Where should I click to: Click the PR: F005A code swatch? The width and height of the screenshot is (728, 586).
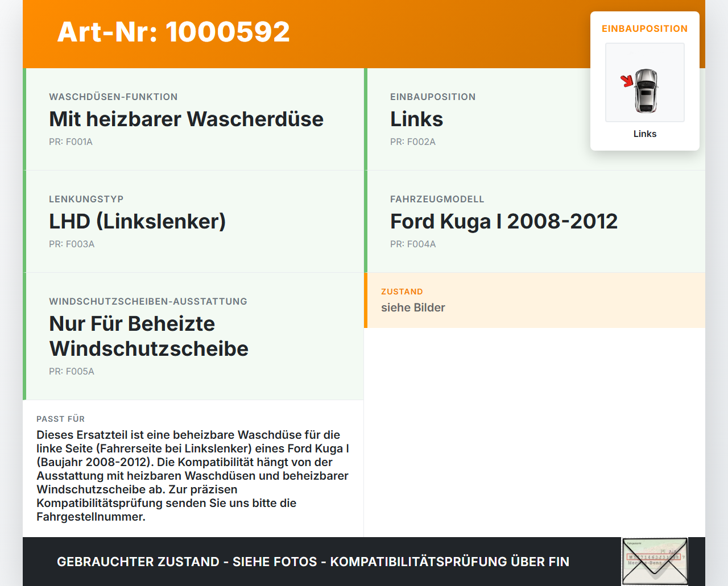click(x=72, y=371)
